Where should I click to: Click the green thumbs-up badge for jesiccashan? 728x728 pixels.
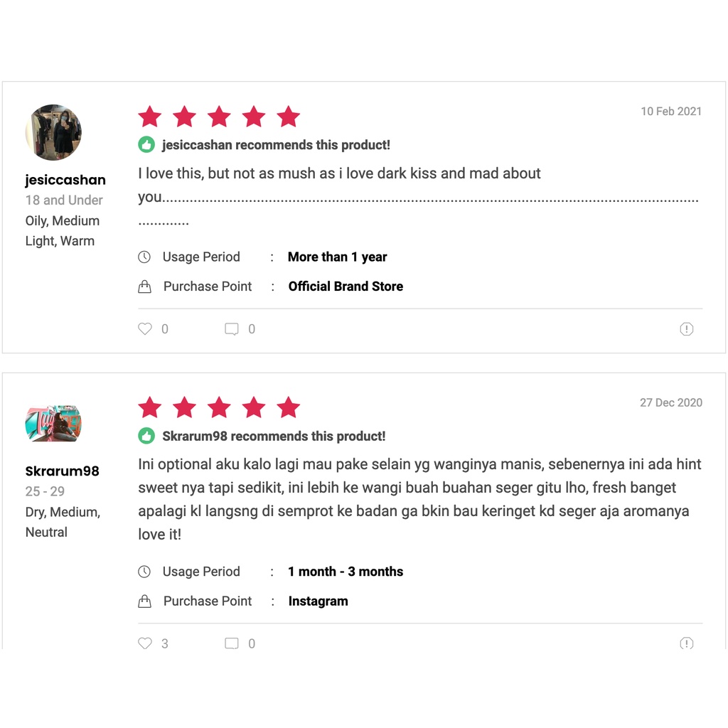click(146, 144)
